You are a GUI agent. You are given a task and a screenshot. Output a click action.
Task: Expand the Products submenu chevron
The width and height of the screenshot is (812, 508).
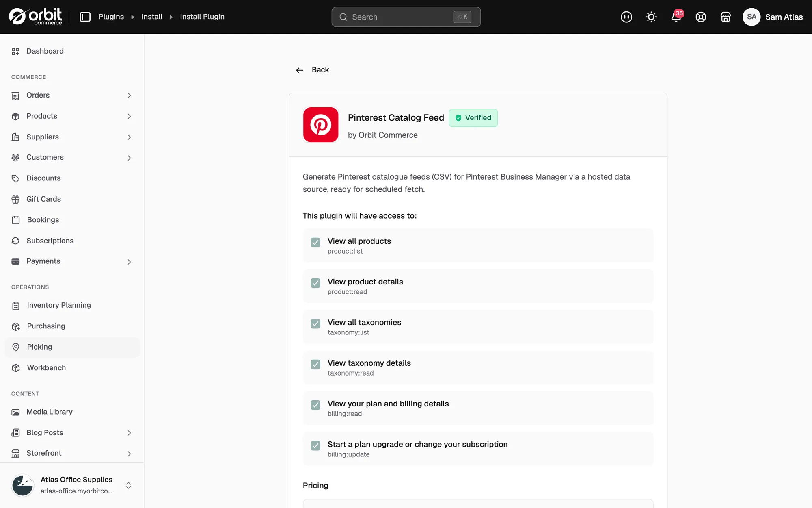click(x=129, y=116)
